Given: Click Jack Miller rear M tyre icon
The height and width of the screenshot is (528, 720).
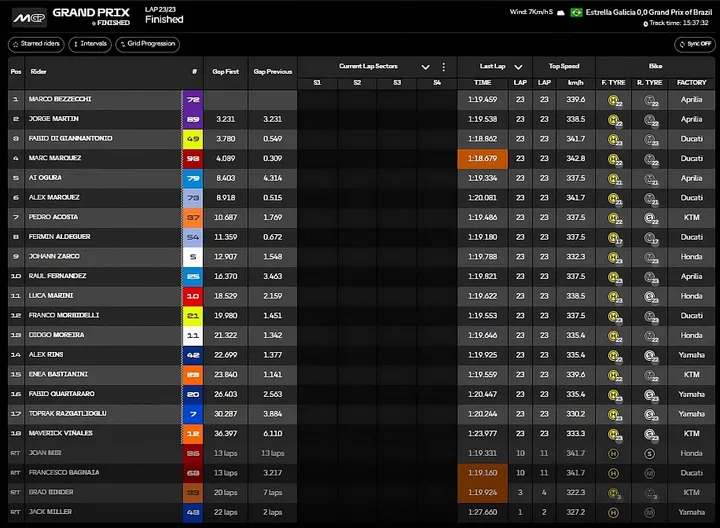Looking at the screenshot, I should [649, 513].
